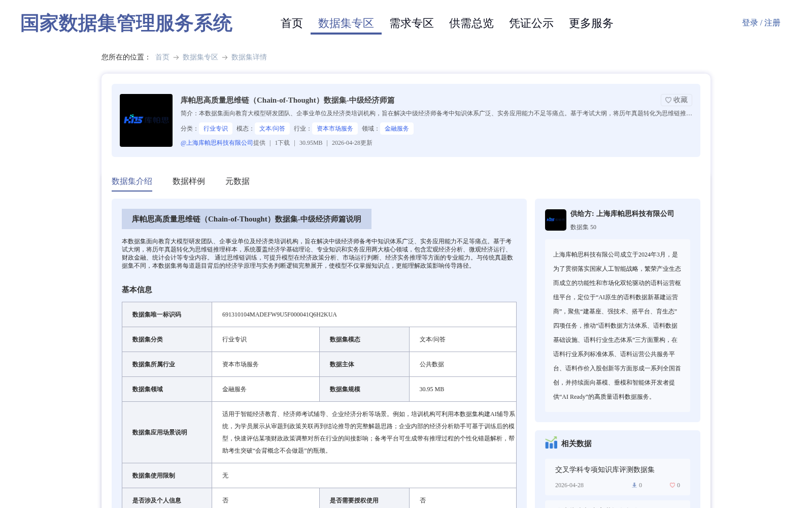Click heart icon on 交叉学科专项知识评测数据集 card
This screenshot has height=508, width=812.
[x=672, y=485]
